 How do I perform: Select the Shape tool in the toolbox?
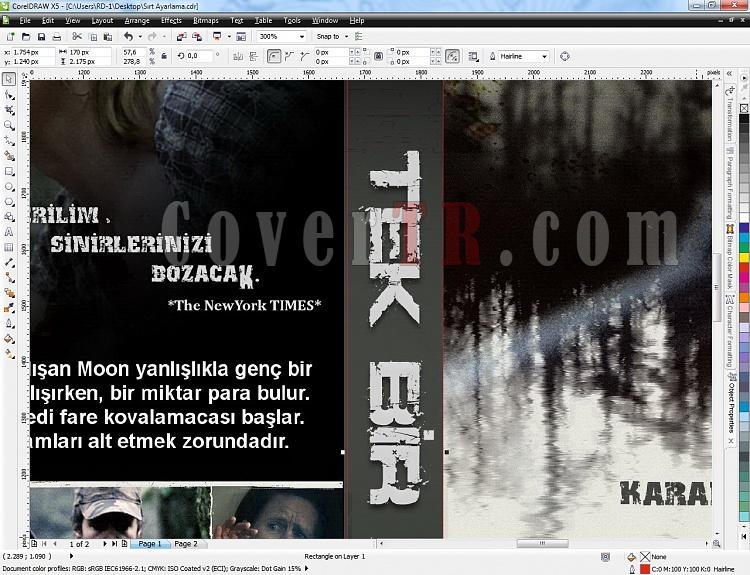point(9,95)
